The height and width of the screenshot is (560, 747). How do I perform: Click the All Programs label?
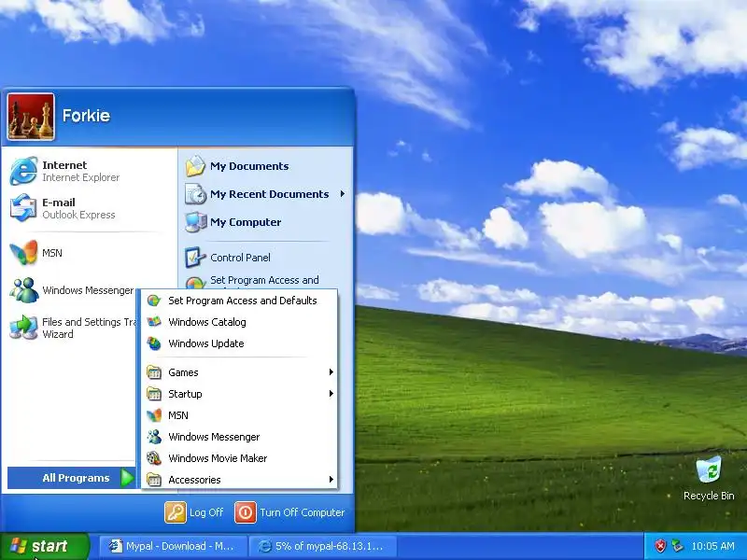[x=76, y=478]
